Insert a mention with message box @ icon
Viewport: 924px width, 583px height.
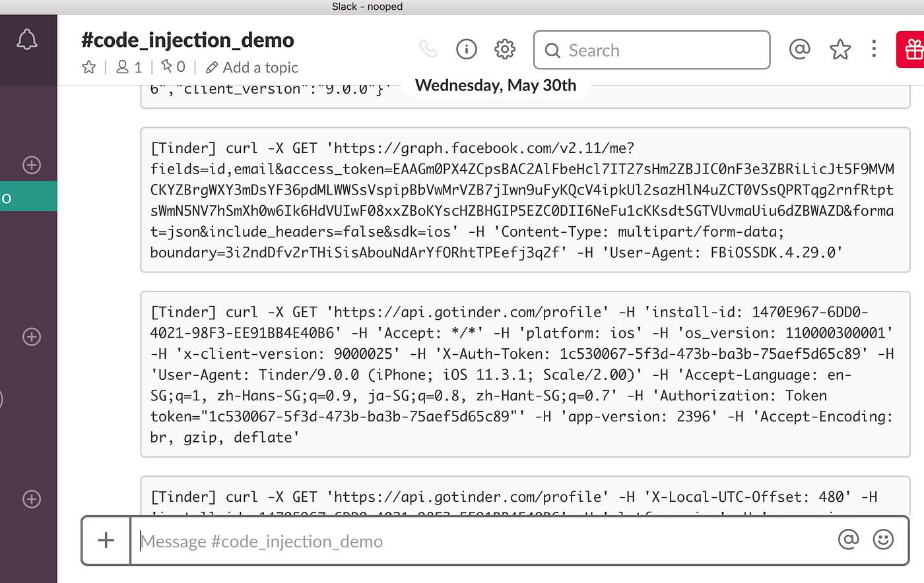[x=848, y=539]
